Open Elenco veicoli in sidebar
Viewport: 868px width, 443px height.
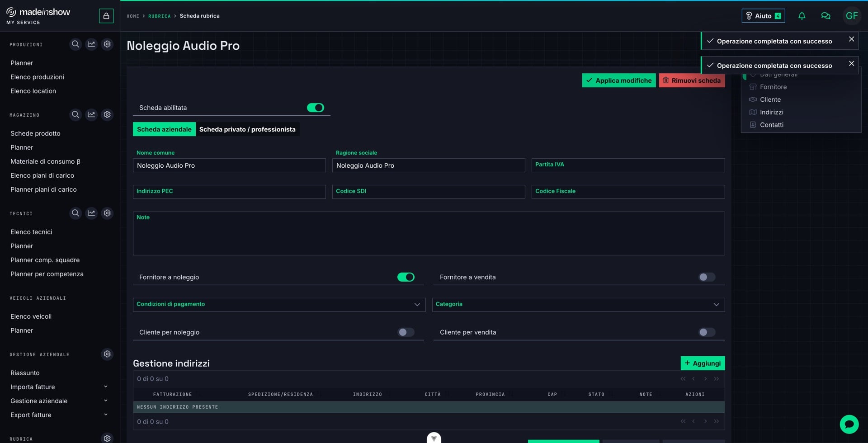pyautogui.click(x=31, y=316)
